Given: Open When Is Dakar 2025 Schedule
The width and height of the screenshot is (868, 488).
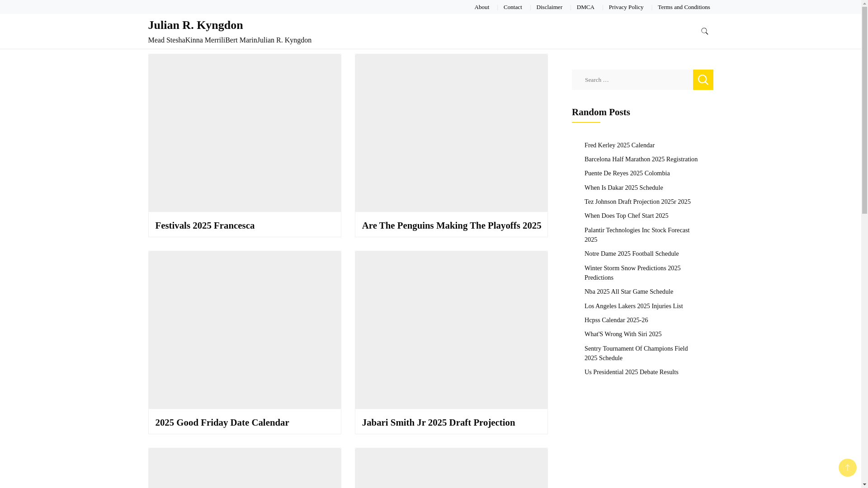Looking at the screenshot, I should click(623, 188).
